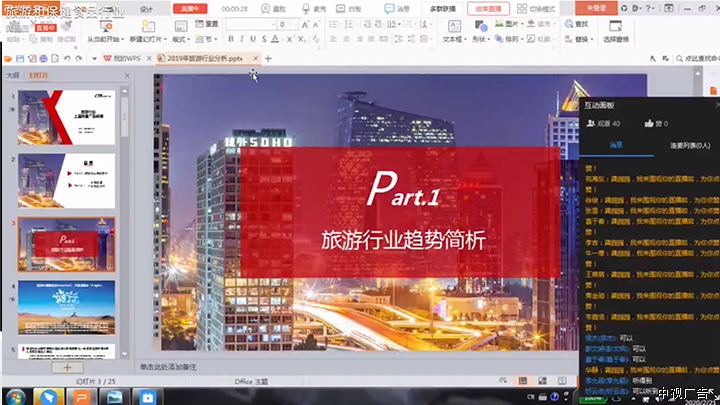Image resolution: width=720 pixels, height=405 pixels.
Task: Toggle superscript formatting
Action: click(x=290, y=39)
